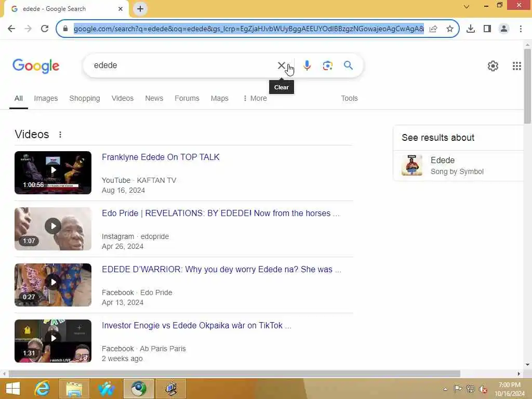Click the vertical page scrollbar thumb

527,86
